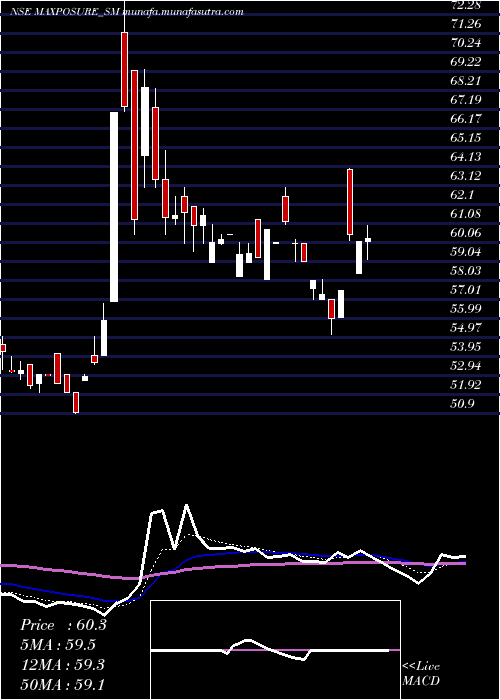Click the 61.08 price axis label

click(x=466, y=214)
